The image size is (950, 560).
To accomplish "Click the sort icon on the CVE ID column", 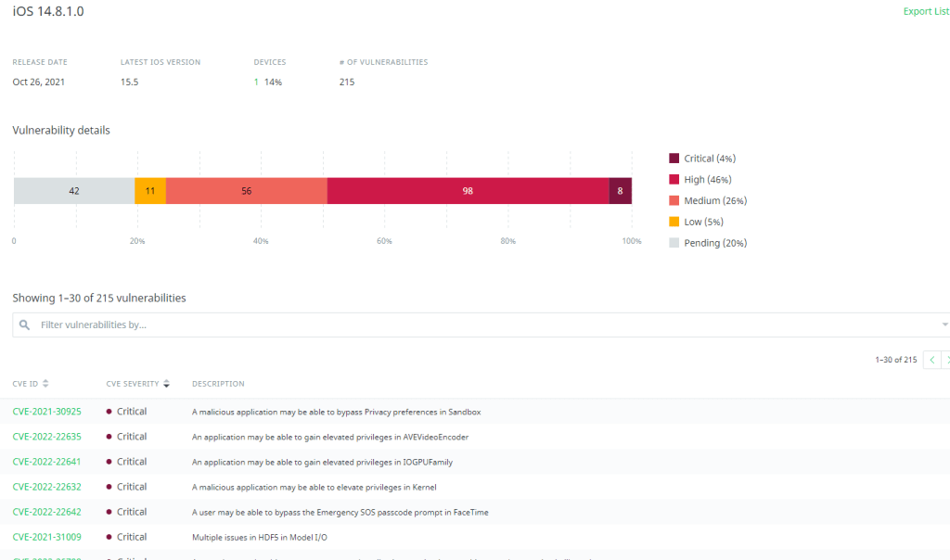I will [45, 383].
